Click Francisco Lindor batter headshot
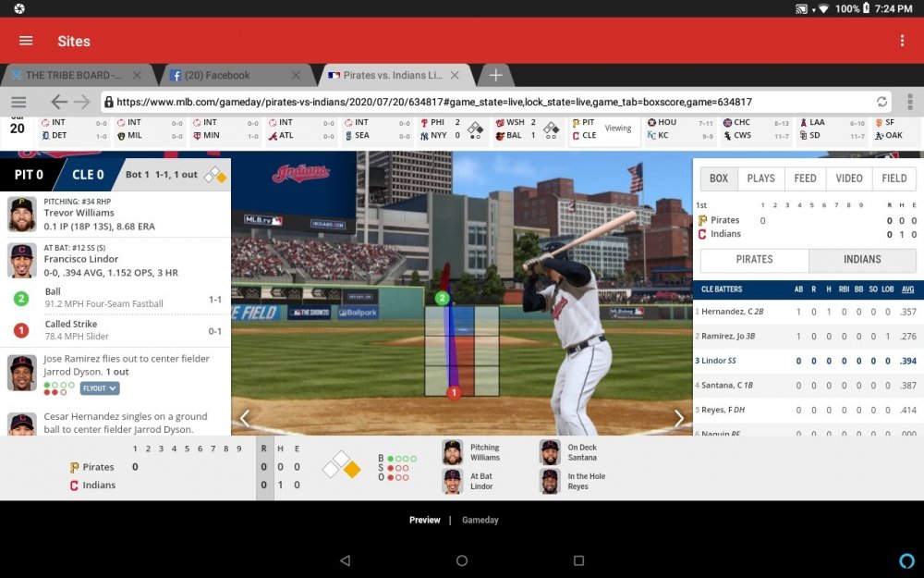The width and height of the screenshot is (924, 578). click(22, 260)
